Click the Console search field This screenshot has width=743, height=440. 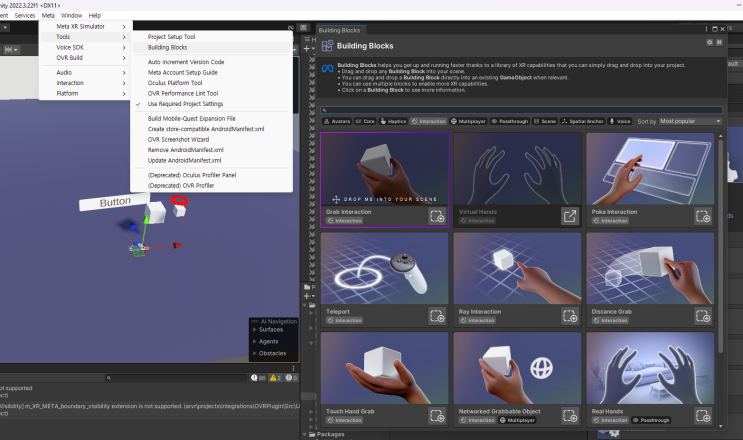coord(176,378)
